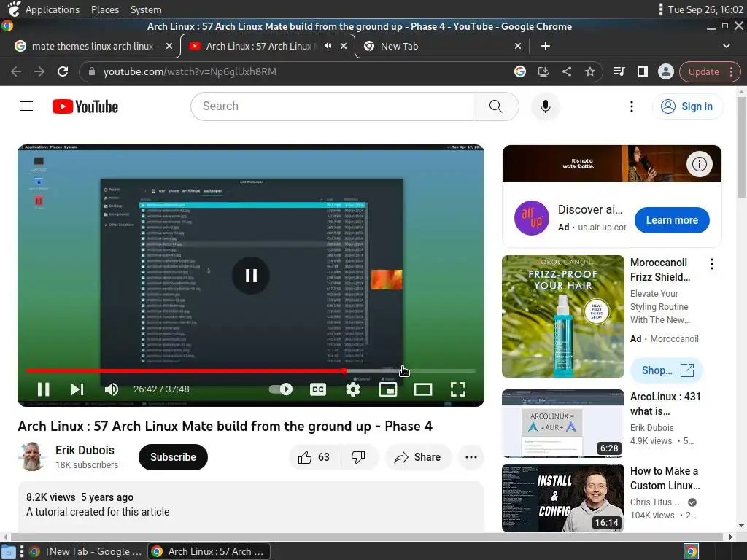Viewport: 747px width, 560px height.
Task: Open Moroccanoil ad options menu
Action: [x=712, y=264]
